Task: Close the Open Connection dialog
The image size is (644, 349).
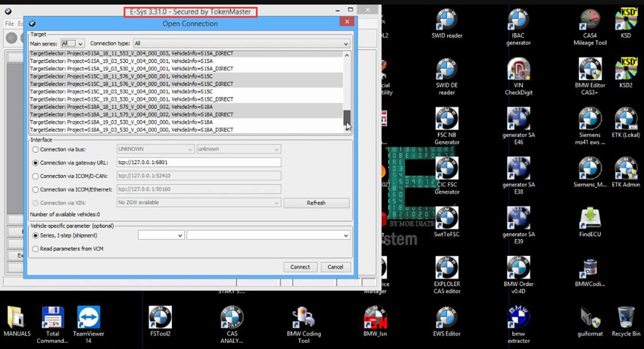Action: pyautogui.click(x=347, y=22)
